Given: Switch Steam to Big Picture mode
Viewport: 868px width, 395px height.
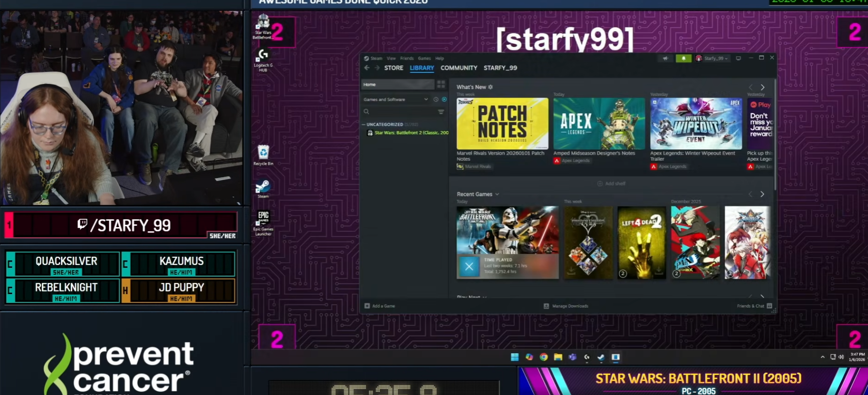Looking at the screenshot, I should (x=738, y=58).
